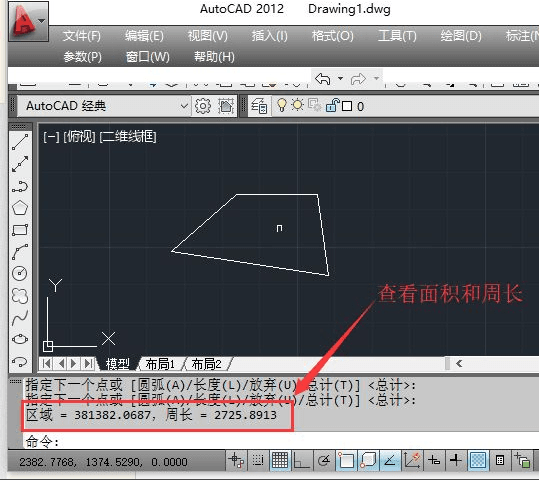Expand the AutoCAD 经典 workspace dropdown
The width and height of the screenshot is (539, 480).
coord(184,106)
